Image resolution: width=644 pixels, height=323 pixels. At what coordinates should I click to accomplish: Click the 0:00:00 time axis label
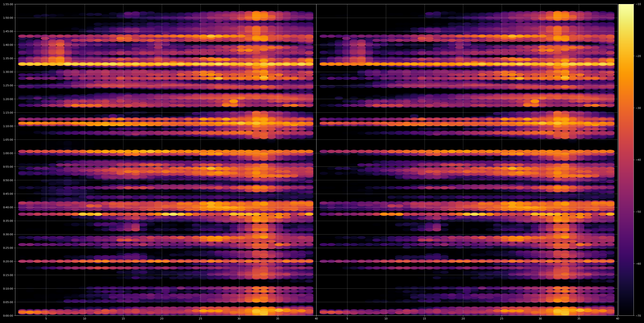coord(8,315)
